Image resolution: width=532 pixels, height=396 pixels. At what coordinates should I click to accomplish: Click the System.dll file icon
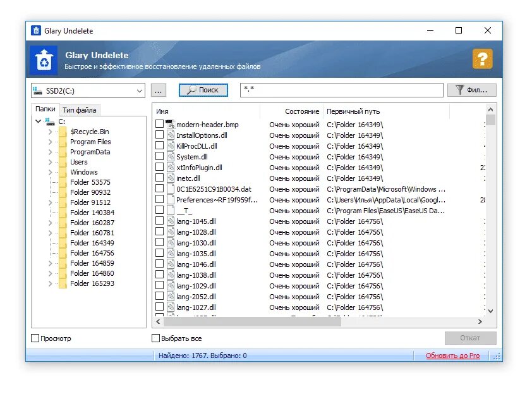coord(171,156)
